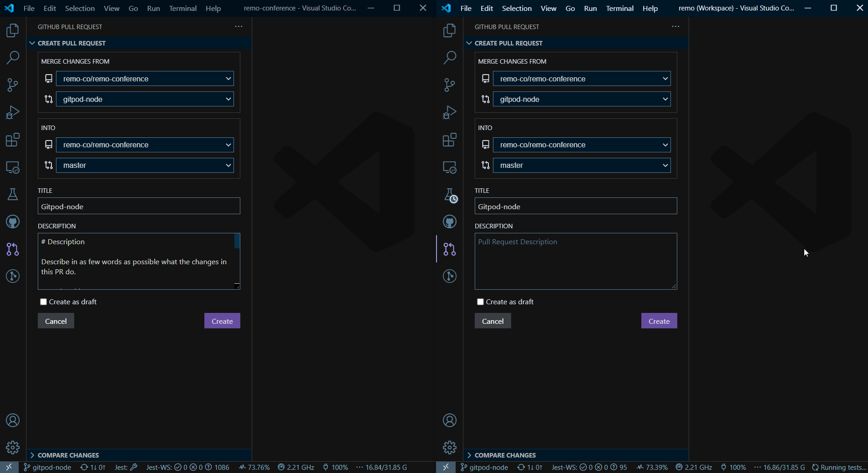Open Search view in the right window
Image resolution: width=868 pixels, height=473 pixels.
450,58
